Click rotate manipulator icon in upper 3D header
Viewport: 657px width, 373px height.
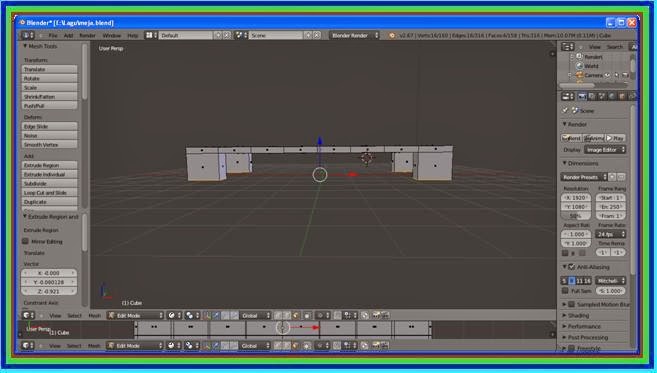coord(225,315)
